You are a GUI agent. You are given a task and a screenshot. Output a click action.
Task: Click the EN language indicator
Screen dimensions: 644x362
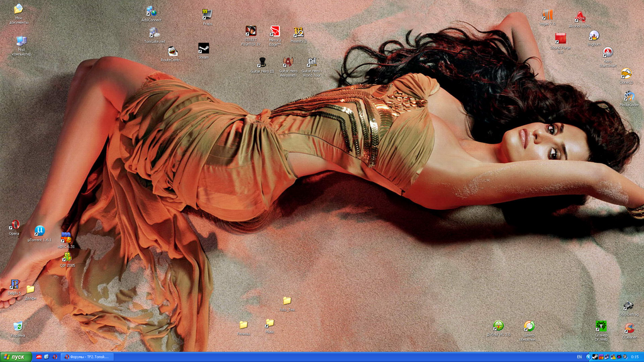(x=579, y=357)
